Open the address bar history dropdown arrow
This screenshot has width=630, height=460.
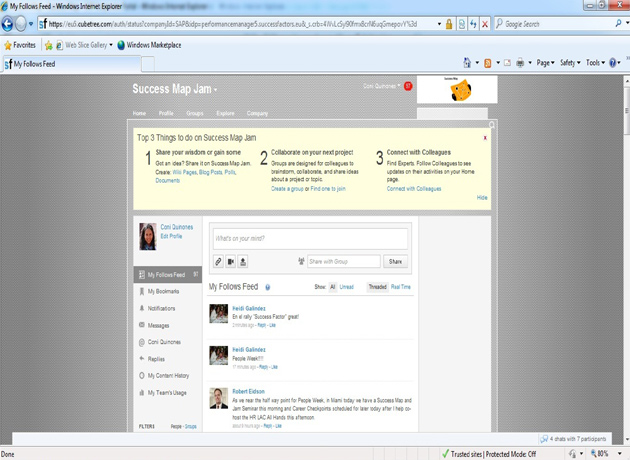coord(439,24)
